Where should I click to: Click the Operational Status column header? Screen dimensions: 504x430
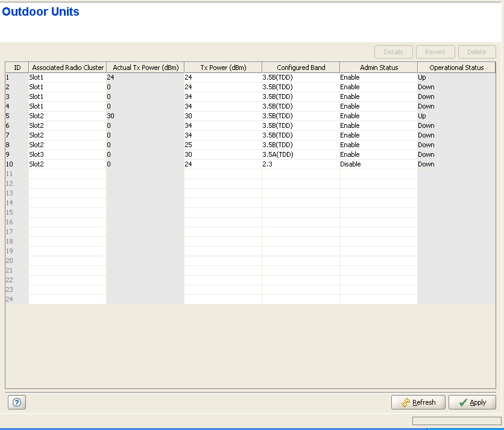tap(456, 68)
